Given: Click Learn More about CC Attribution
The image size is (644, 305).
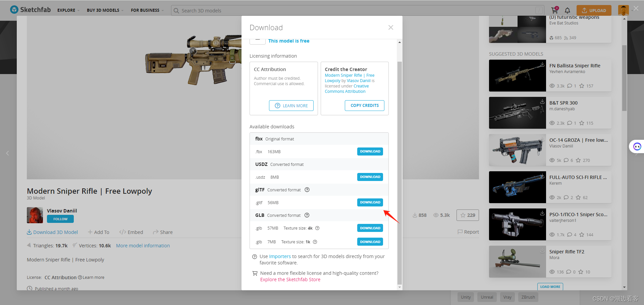Looking at the screenshot, I should [291, 106].
